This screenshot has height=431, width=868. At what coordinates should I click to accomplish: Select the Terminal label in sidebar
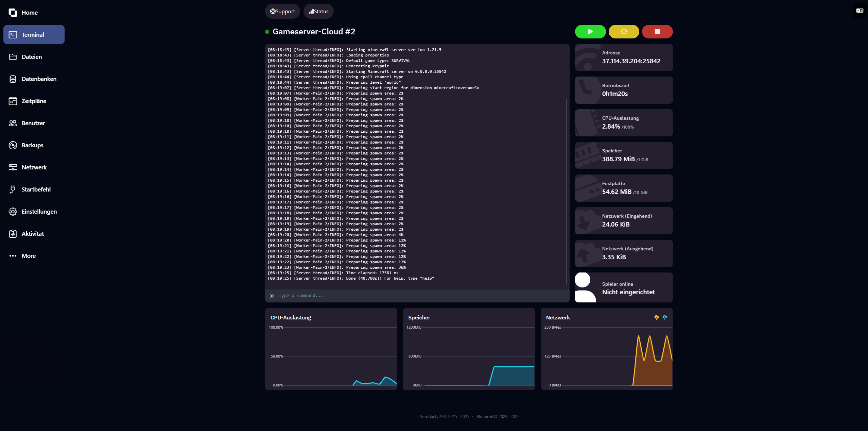33,35
